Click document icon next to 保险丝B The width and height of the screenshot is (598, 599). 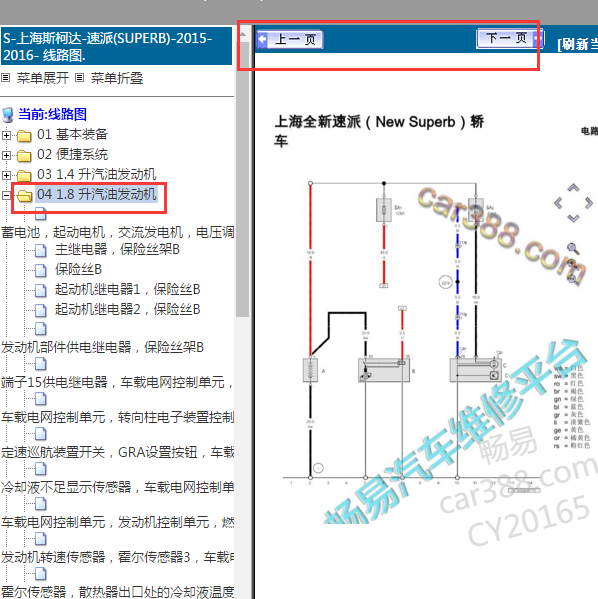click(x=41, y=270)
